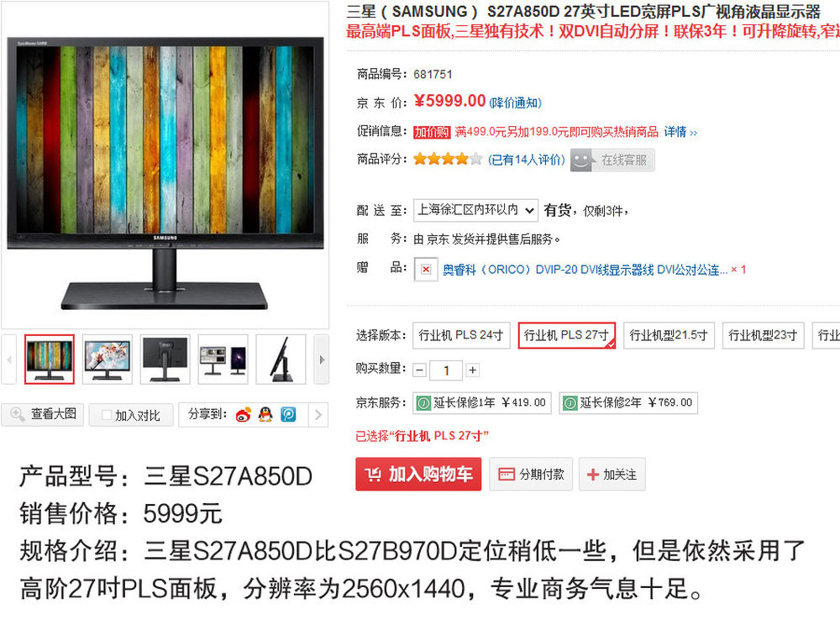Add 延长保修2年 ¥769.00 service option

click(628, 403)
